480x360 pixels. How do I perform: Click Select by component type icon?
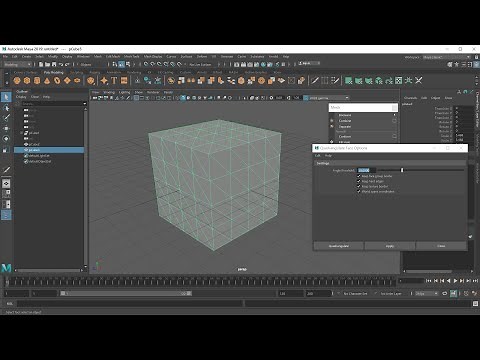[128, 64]
